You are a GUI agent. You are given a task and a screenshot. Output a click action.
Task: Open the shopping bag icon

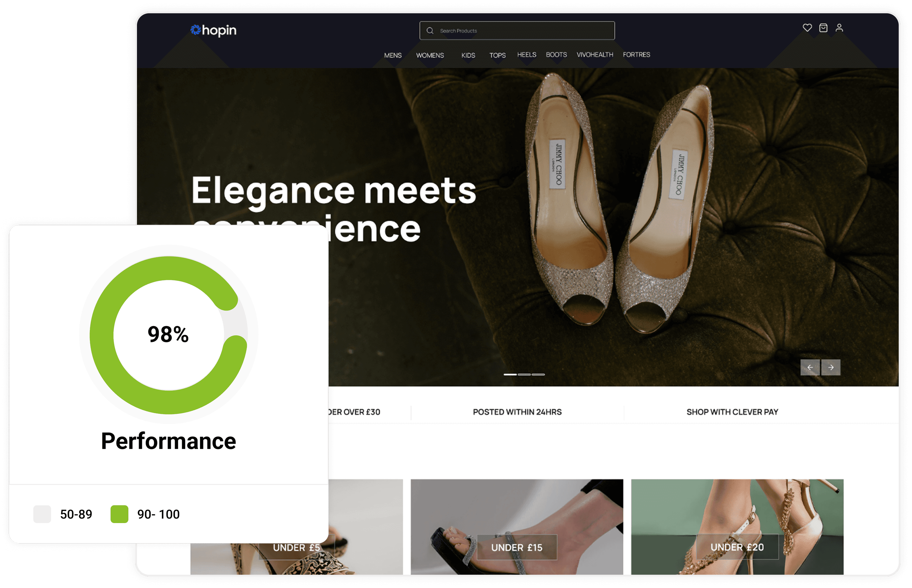click(823, 28)
